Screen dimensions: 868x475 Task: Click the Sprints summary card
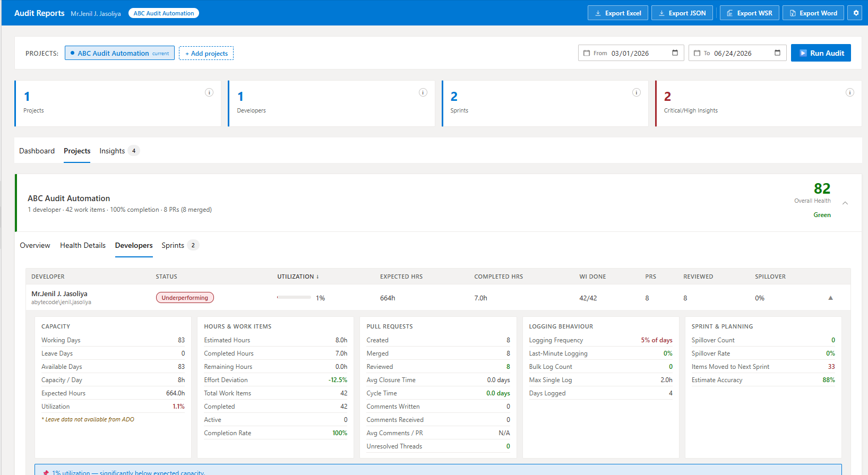[545, 103]
